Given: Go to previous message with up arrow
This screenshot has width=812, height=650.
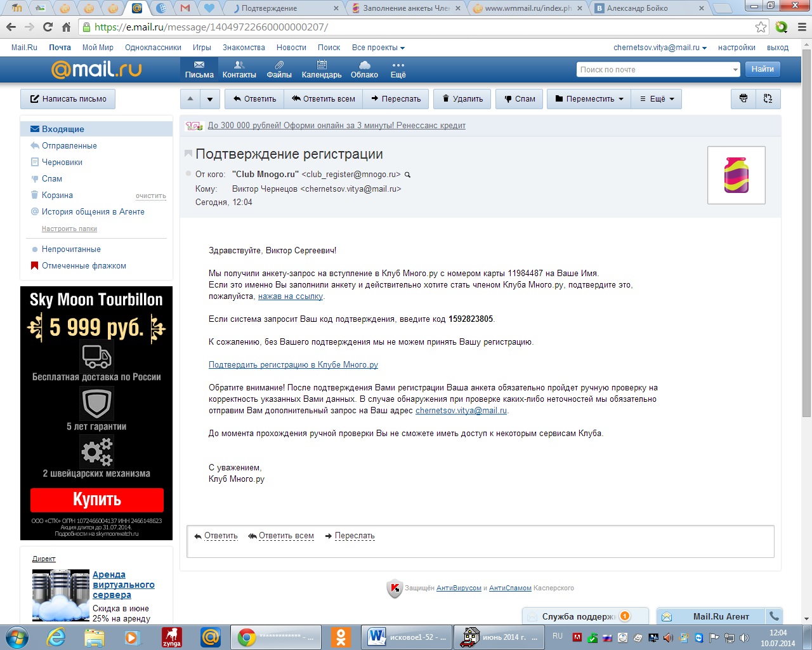Looking at the screenshot, I should click(x=190, y=99).
